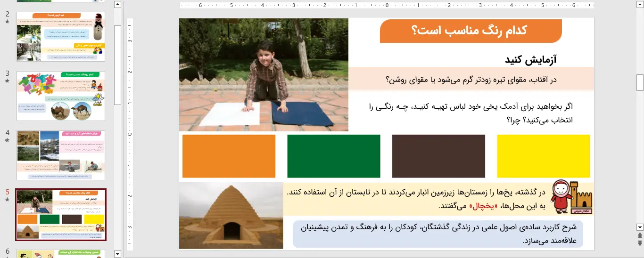Open slide 3 thumbnail showing camels
This screenshot has height=258, width=644.
click(61, 96)
